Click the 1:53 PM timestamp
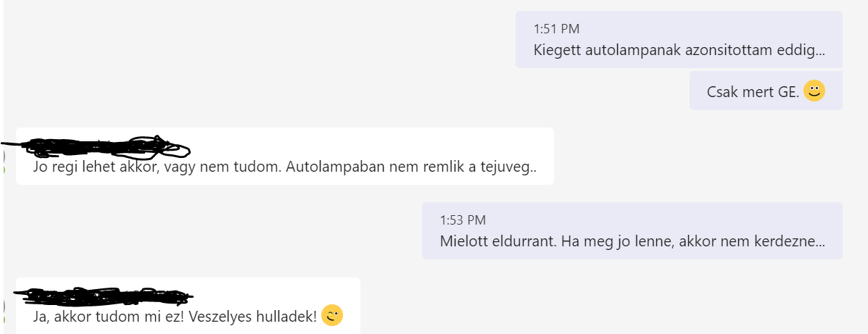This screenshot has height=334, width=868. (463, 220)
